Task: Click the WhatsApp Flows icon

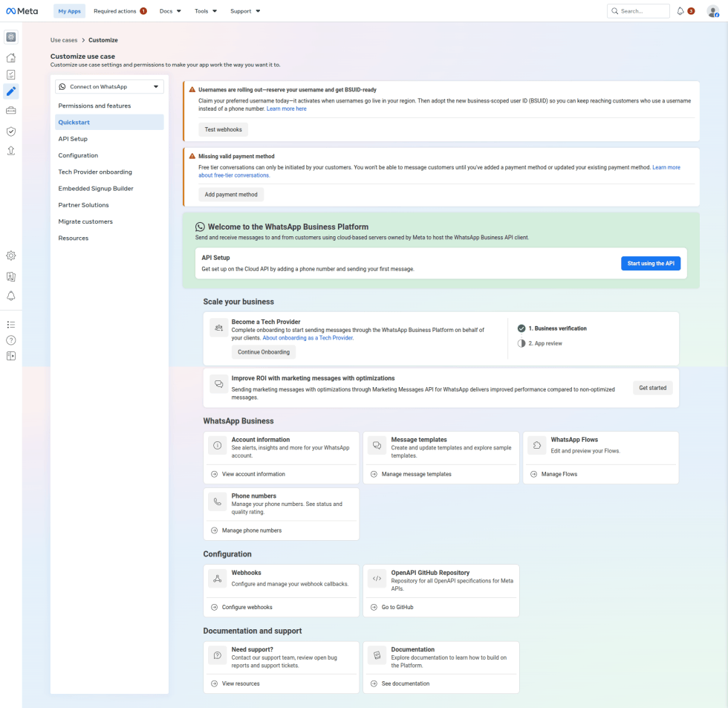Action: pos(536,445)
